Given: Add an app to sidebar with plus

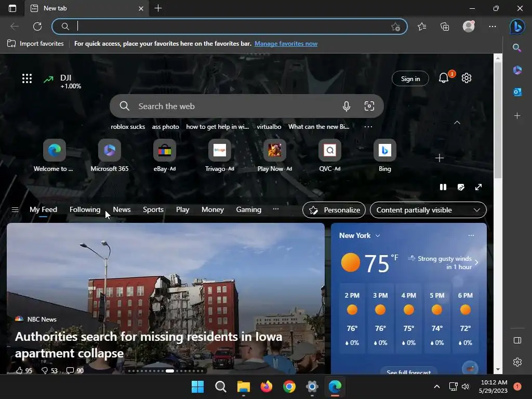Looking at the screenshot, I should (517, 116).
